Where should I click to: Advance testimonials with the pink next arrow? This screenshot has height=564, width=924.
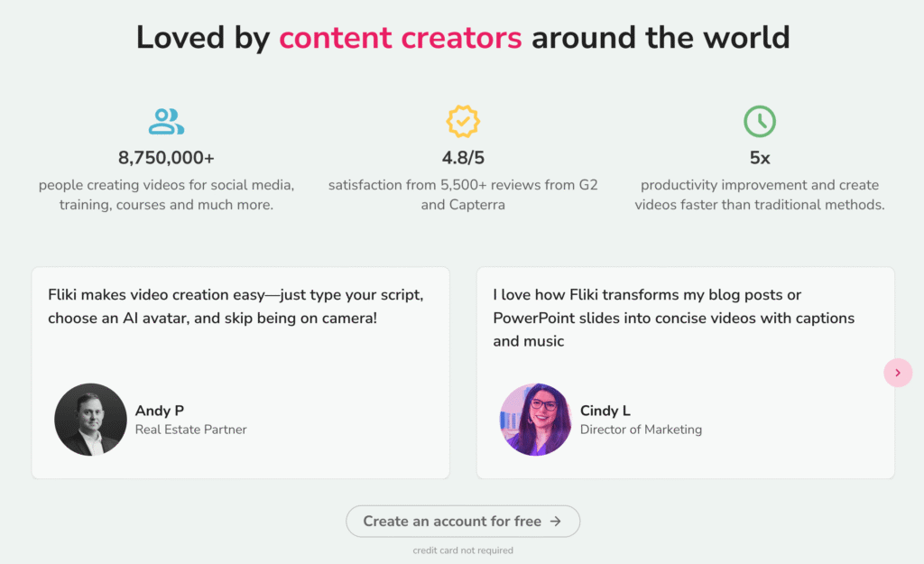pyautogui.click(x=898, y=373)
